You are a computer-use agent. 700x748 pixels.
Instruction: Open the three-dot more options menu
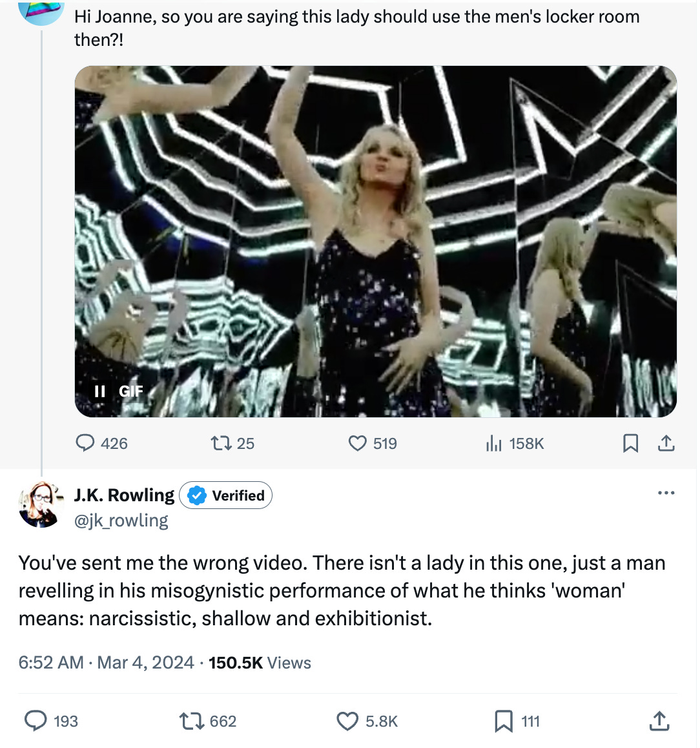tap(666, 493)
